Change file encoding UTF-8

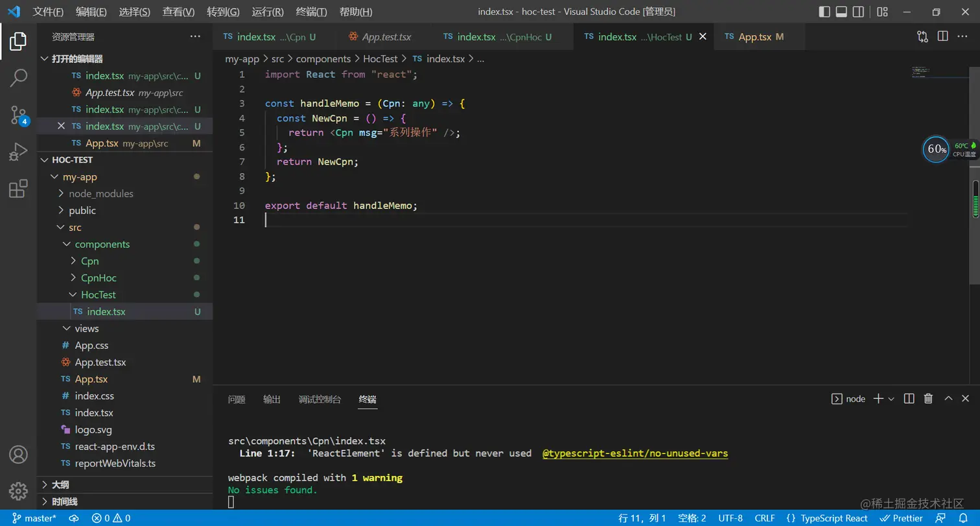[730, 518]
